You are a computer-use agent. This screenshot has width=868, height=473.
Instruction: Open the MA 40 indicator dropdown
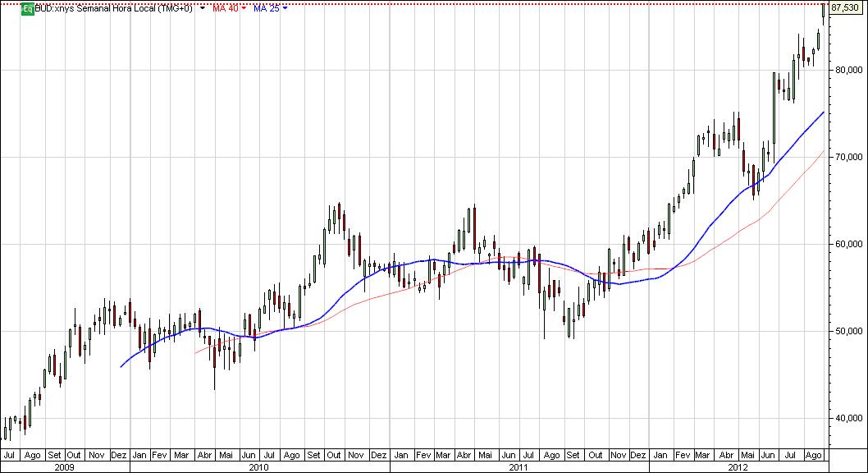244,9
